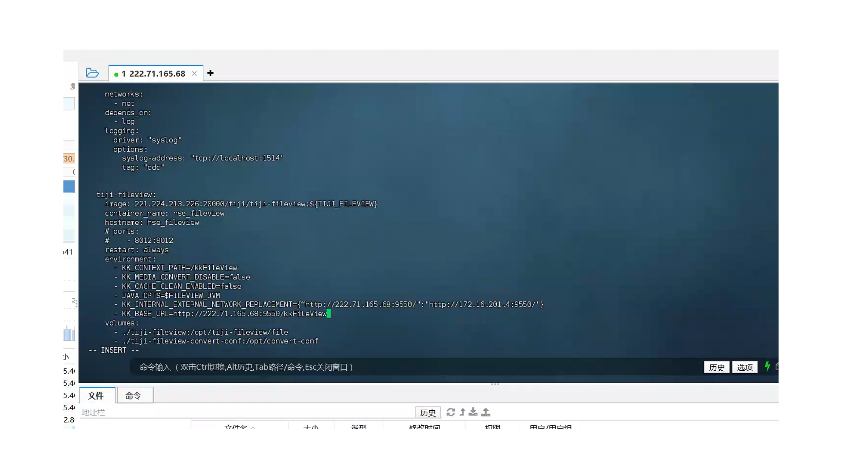Open the file panel 历史 button

click(x=428, y=412)
